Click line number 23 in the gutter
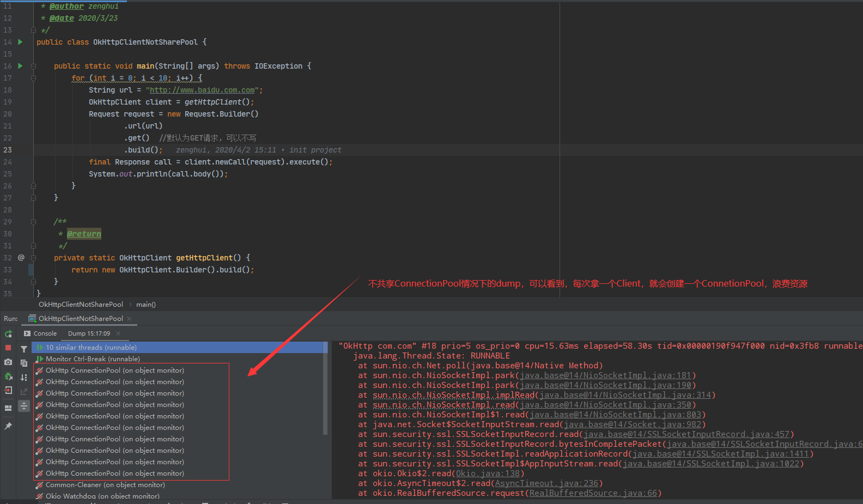 point(8,150)
